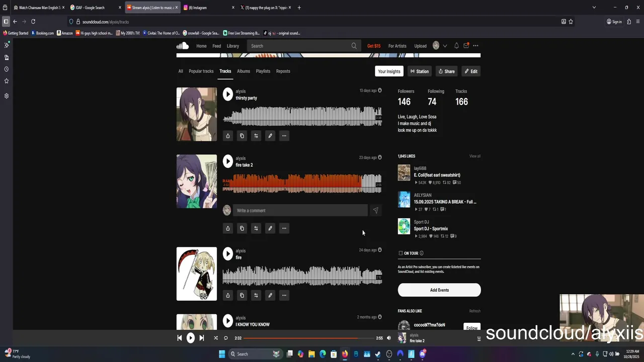Open Firefox sidebar bookmarks star icon
The image size is (644, 362).
pyautogui.click(x=7, y=81)
